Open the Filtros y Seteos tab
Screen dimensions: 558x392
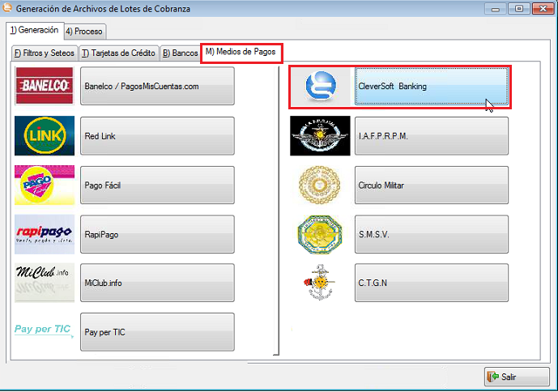(x=44, y=53)
